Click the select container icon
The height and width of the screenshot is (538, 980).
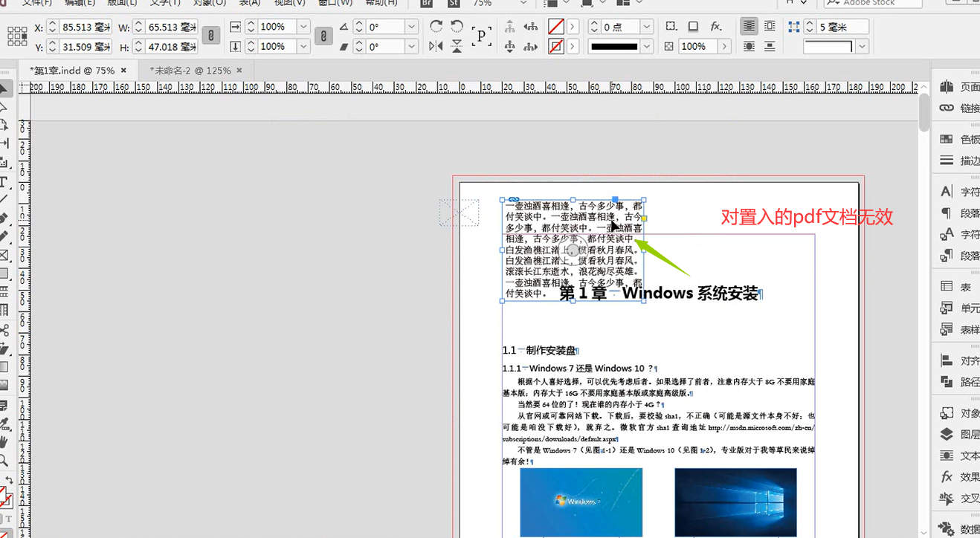pos(509,27)
